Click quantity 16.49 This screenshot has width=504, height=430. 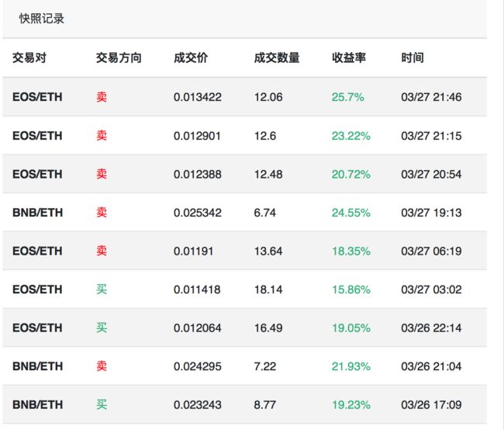(x=268, y=328)
